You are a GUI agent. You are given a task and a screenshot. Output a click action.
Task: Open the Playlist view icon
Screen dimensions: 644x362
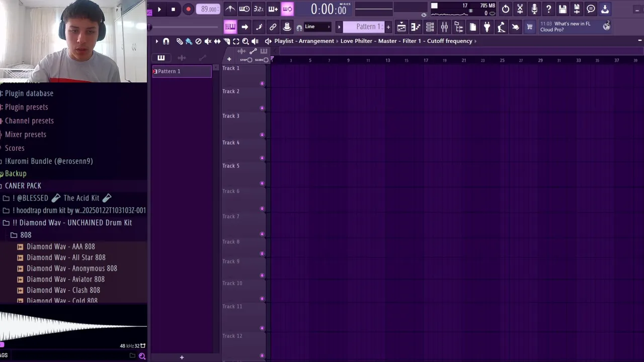[x=401, y=27]
